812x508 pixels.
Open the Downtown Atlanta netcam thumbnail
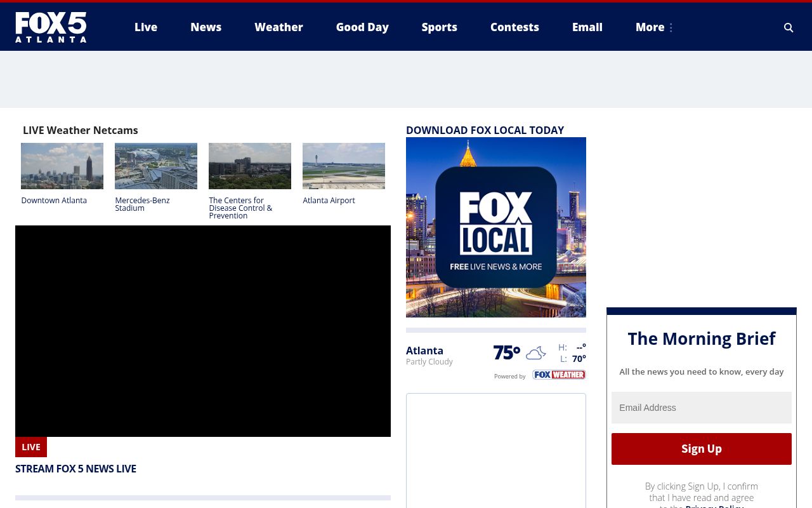click(62, 166)
